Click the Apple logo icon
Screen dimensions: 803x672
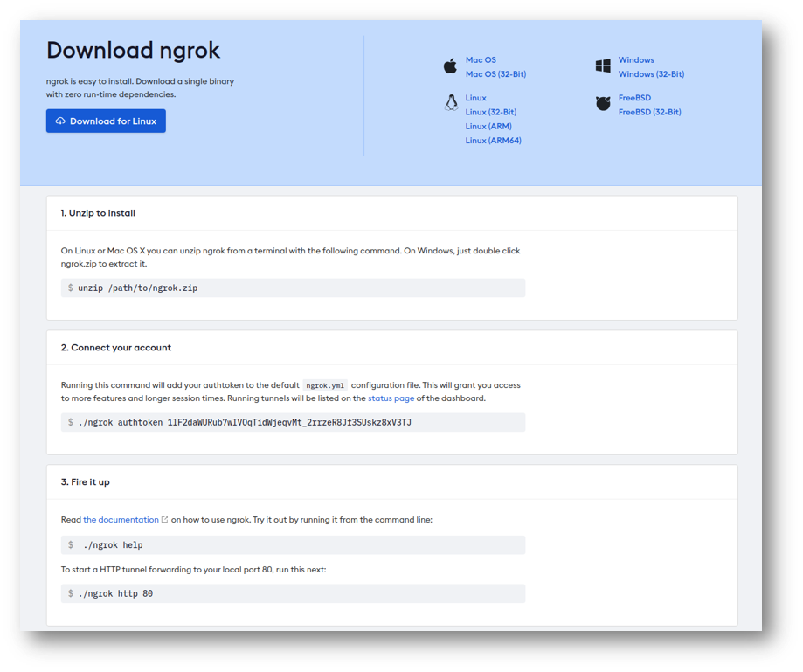pos(450,66)
